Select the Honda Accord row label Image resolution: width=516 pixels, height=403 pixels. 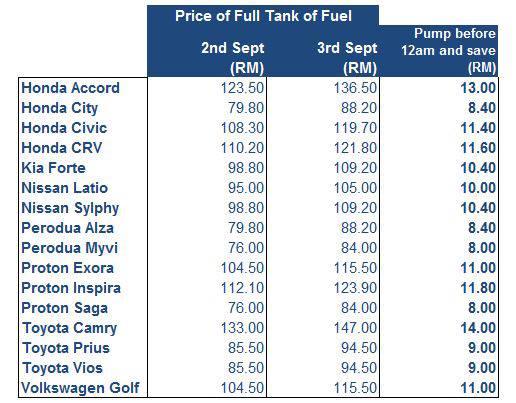click(x=70, y=88)
